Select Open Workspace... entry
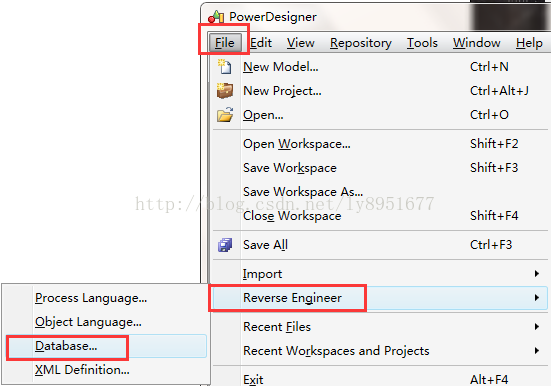This screenshot has width=551, height=386. 380,144
